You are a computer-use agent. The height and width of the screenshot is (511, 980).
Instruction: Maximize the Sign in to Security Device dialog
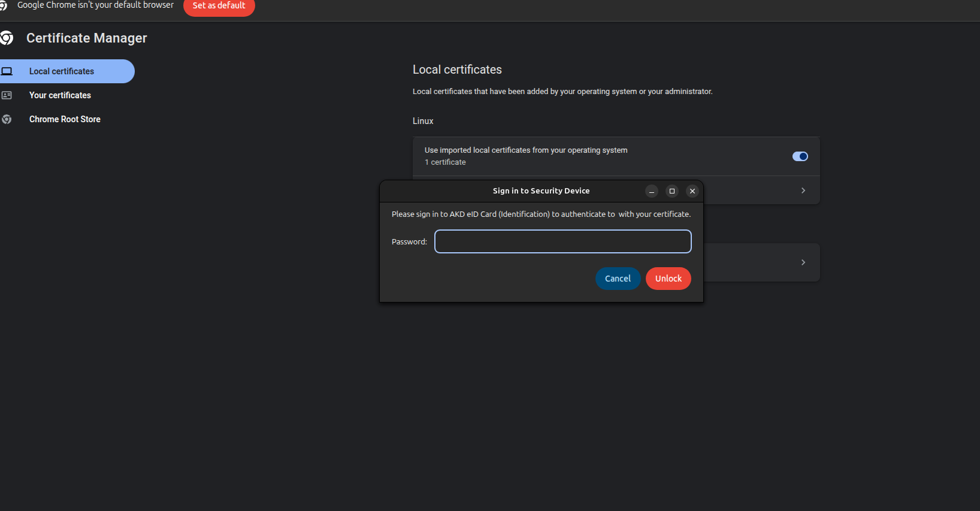pos(672,191)
